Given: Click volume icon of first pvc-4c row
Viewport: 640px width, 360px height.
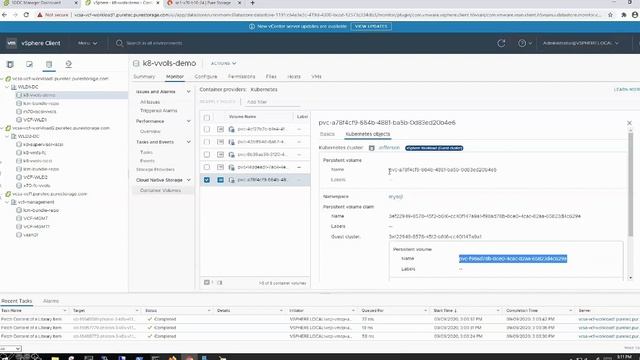Looking at the screenshot, I should [231, 129].
